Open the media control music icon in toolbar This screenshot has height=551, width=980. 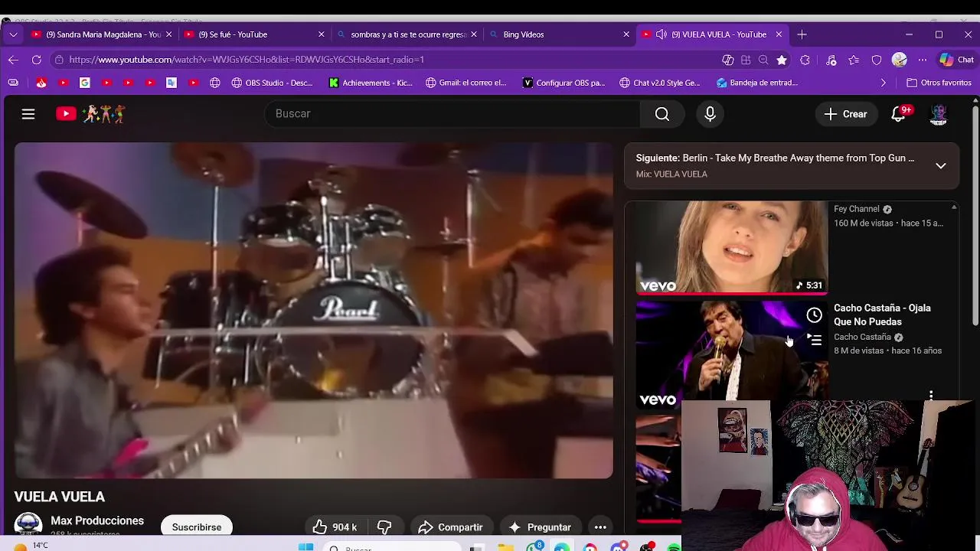click(x=831, y=60)
